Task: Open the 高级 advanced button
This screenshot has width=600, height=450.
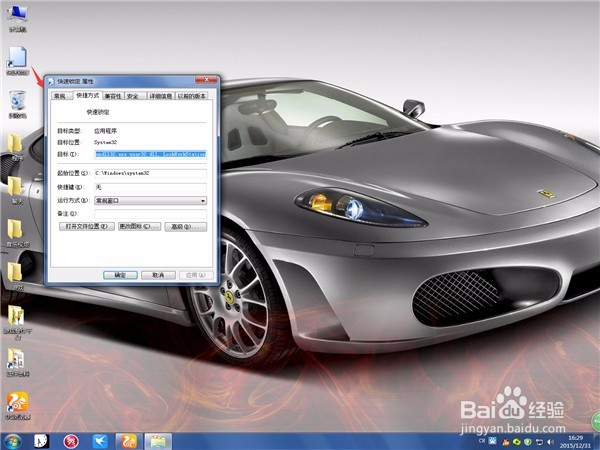Action: click(186, 227)
